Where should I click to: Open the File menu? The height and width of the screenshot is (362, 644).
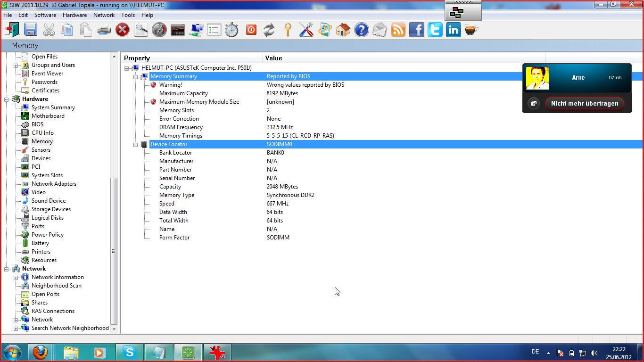point(8,15)
